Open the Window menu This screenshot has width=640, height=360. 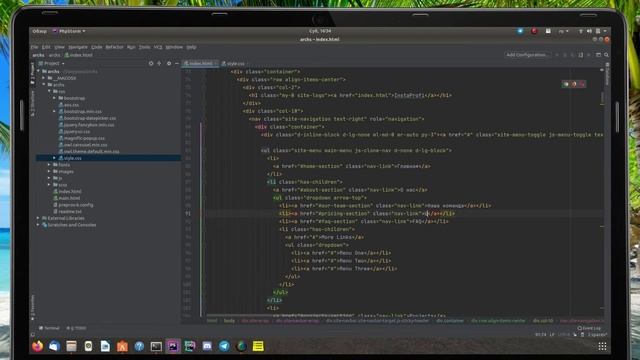point(174,47)
